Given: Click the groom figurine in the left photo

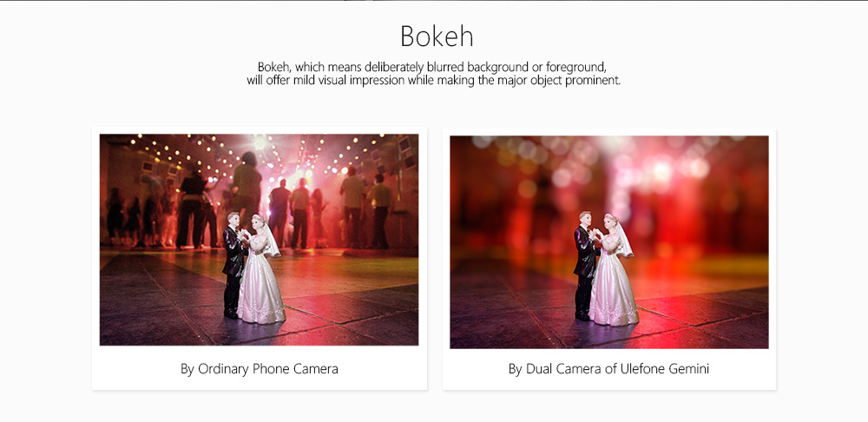Looking at the screenshot, I should [233, 265].
